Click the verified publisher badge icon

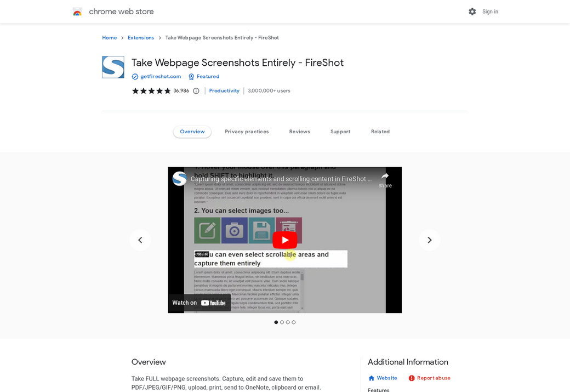click(x=134, y=76)
